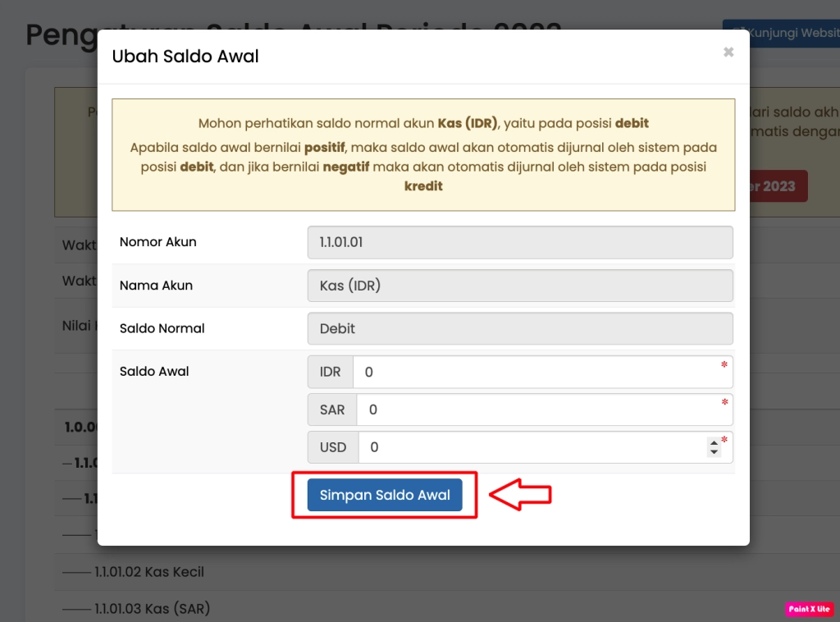The width and height of the screenshot is (840, 622).
Task: Decrement the USD value with the down arrow
Action: [715, 451]
